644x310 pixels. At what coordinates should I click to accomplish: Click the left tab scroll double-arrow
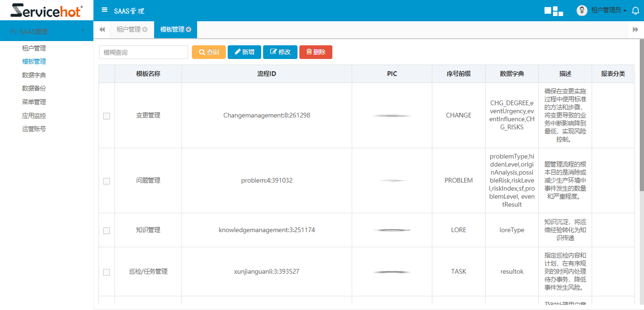point(102,29)
